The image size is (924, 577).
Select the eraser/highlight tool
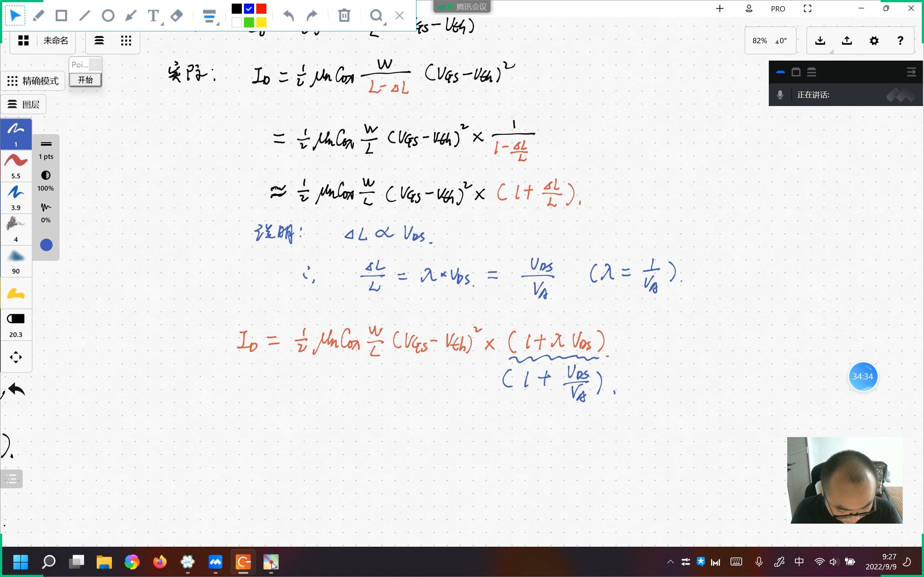tap(176, 15)
